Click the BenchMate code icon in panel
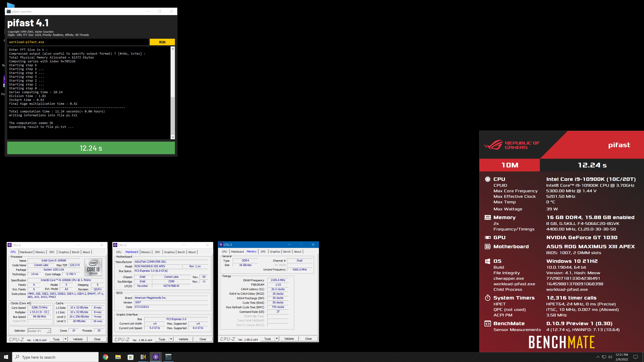Image resolution: width=644 pixels, height=362 pixels. (488, 323)
